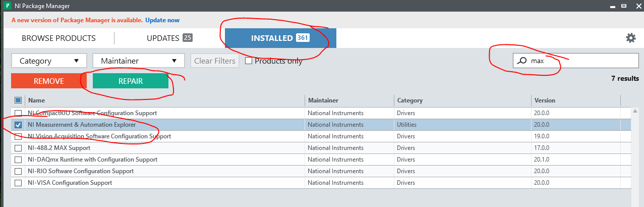Screen dimensions: 644x207
Task: Check NI CompactRIO Software Configuration Support checkbox
Action: pyautogui.click(x=18, y=113)
